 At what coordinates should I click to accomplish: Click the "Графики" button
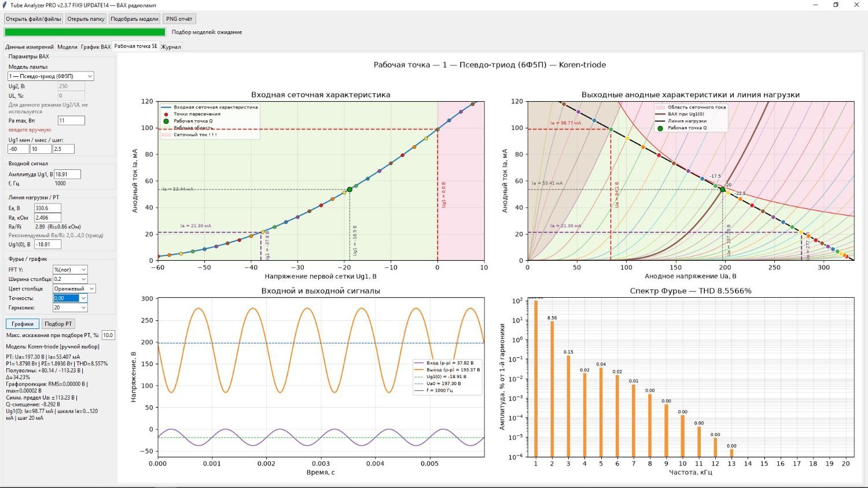point(23,324)
